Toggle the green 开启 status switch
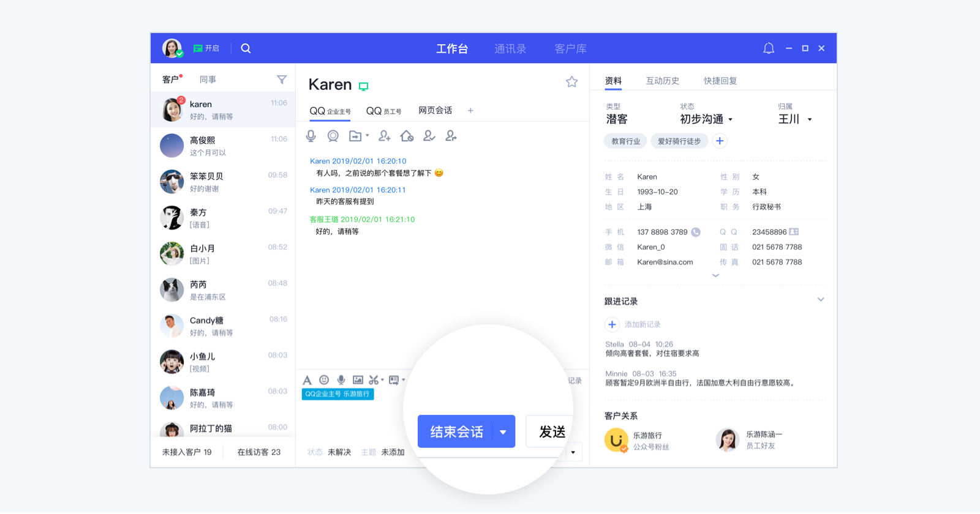 206,48
